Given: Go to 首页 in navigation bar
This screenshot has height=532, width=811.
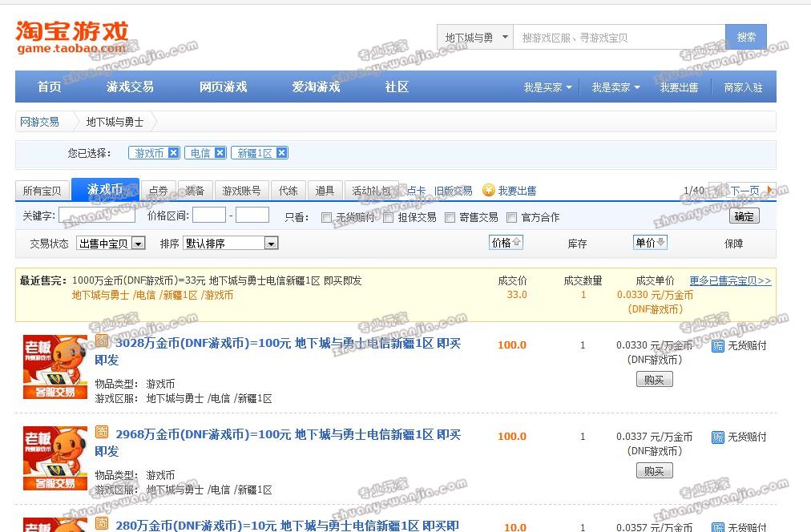Looking at the screenshot, I should coord(49,87).
